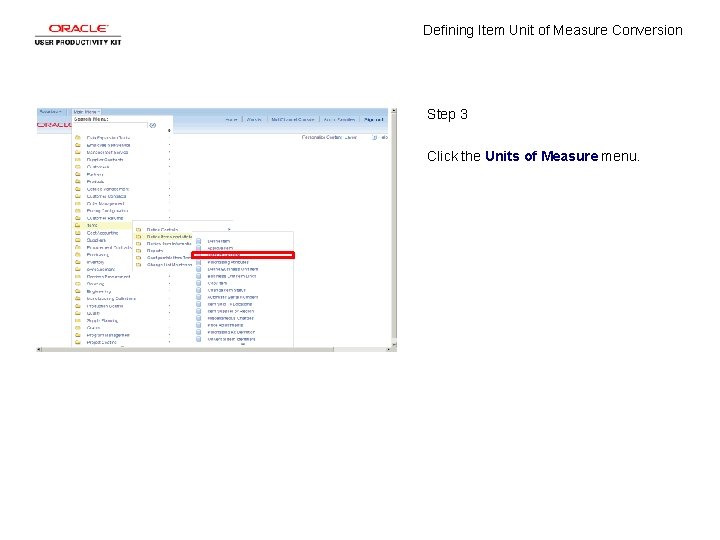
Task: Click the Engineering folder icon
Action: coord(78,291)
